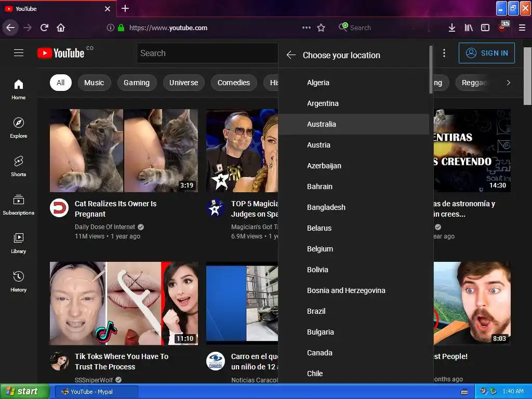Choose Australia as location
532x399 pixels.
tap(353, 124)
